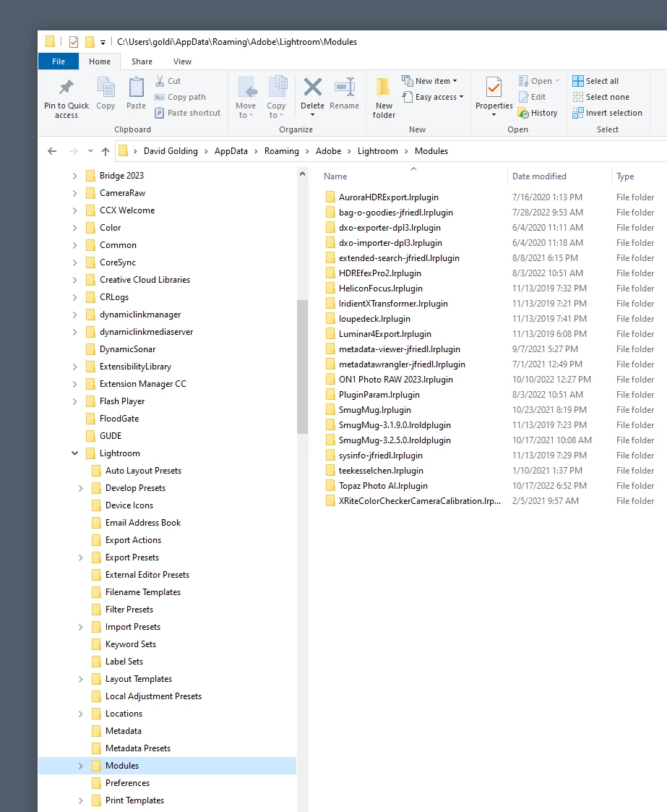Open Easy access menu
This screenshot has height=812, width=667.
(x=433, y=97)
